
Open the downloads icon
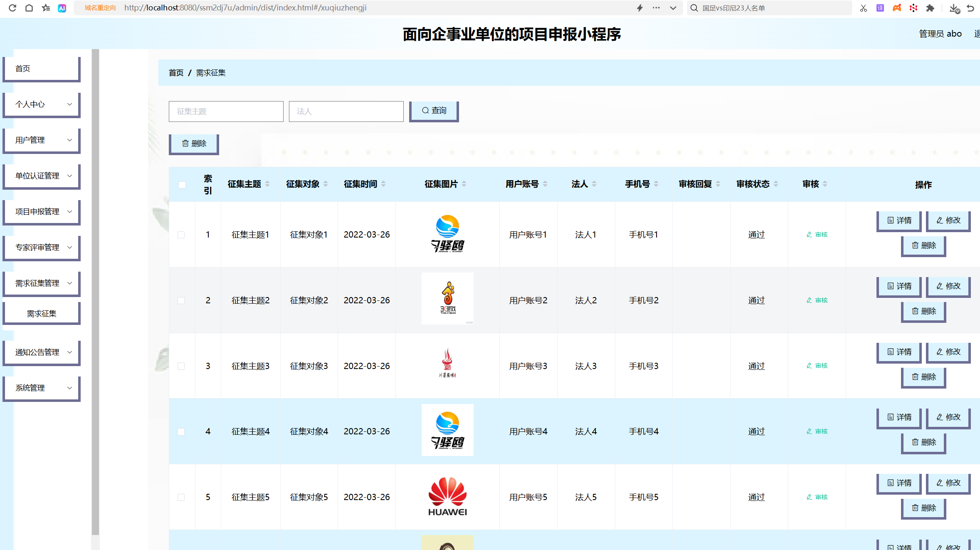coord(955,8)
